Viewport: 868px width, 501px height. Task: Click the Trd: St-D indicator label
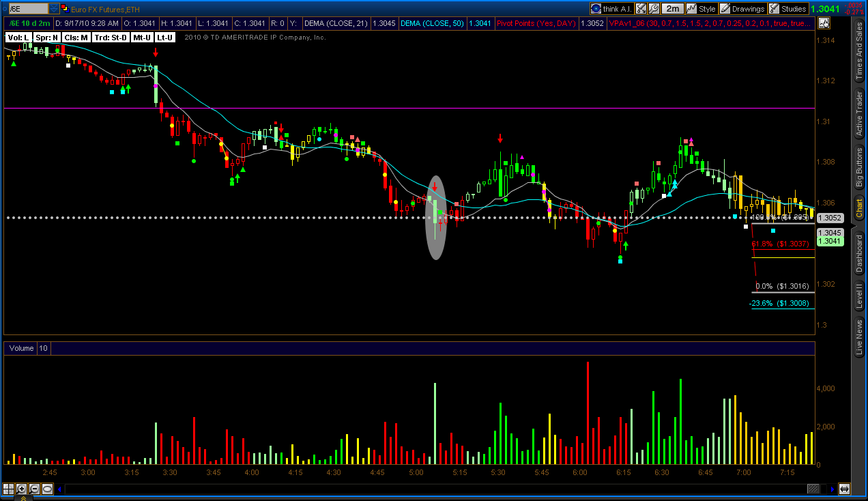(x=111, y=37)
